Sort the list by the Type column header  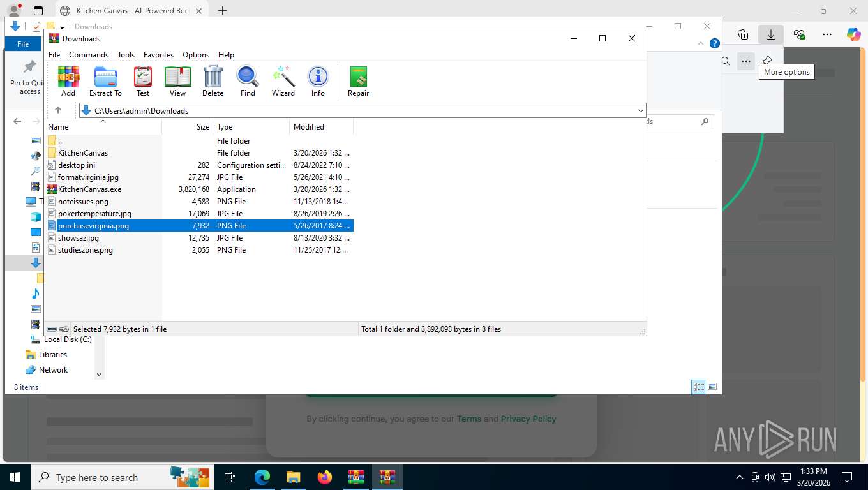click(251, 127)
